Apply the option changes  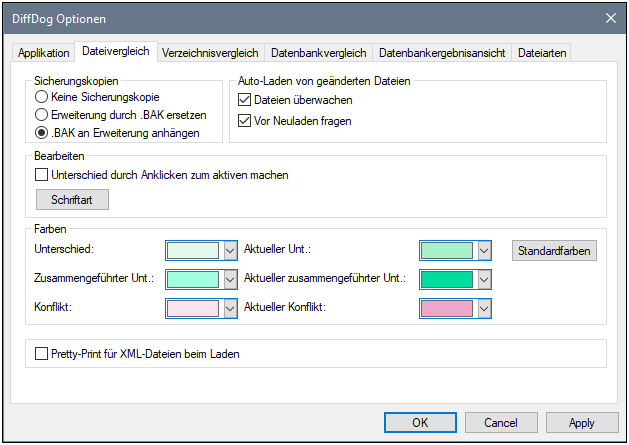[582, 423]
